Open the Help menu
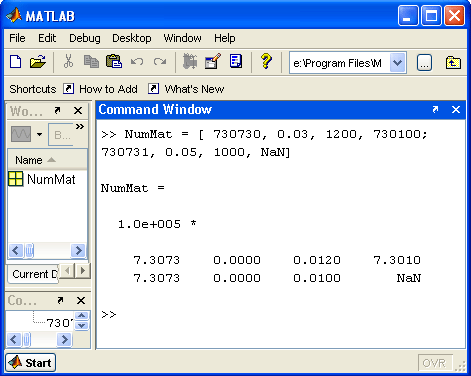 coord(225,38)
